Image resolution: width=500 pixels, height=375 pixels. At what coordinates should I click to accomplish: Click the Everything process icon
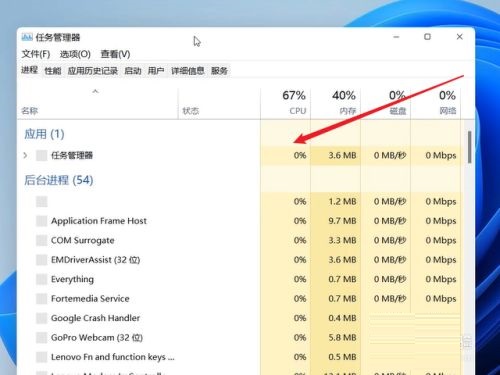tap(42, 279)
